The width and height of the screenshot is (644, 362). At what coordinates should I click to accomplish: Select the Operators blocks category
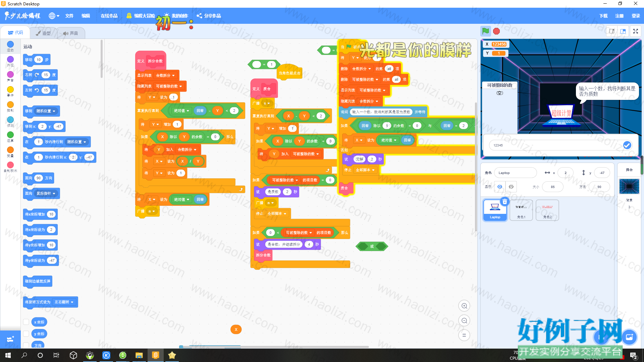click(x=10, y=137)
